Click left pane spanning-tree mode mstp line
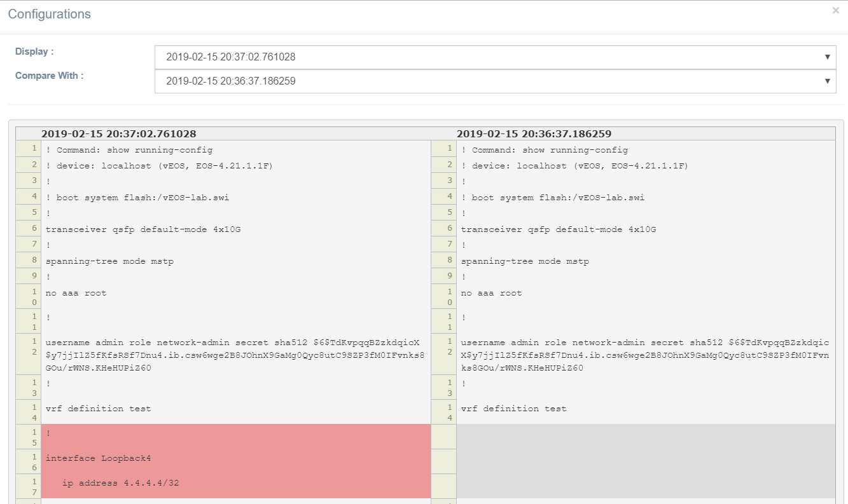 click(109, 261)
